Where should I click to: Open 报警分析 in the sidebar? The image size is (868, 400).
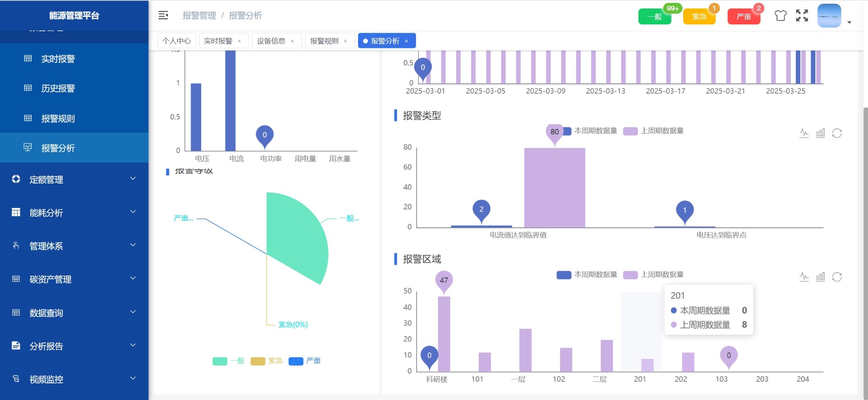(x=74, y=148)
